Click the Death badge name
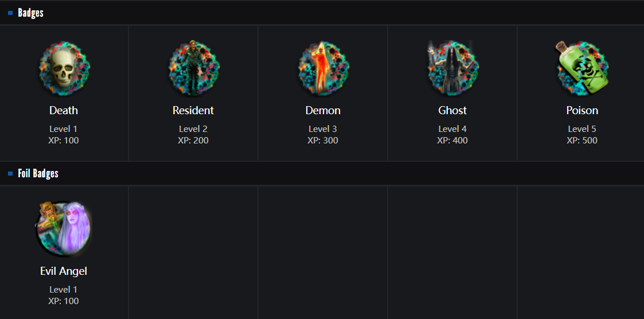 64,110
